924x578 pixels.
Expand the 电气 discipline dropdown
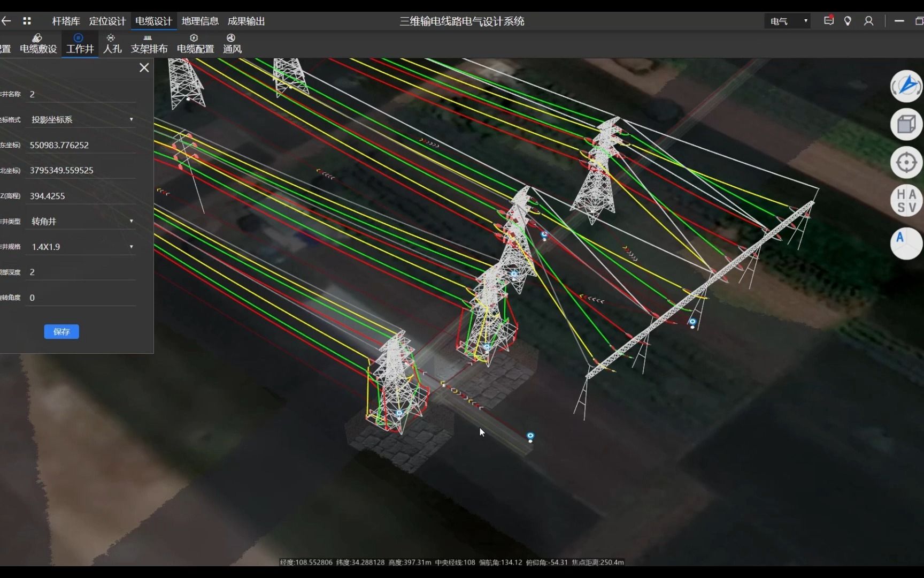click(788, 21)
